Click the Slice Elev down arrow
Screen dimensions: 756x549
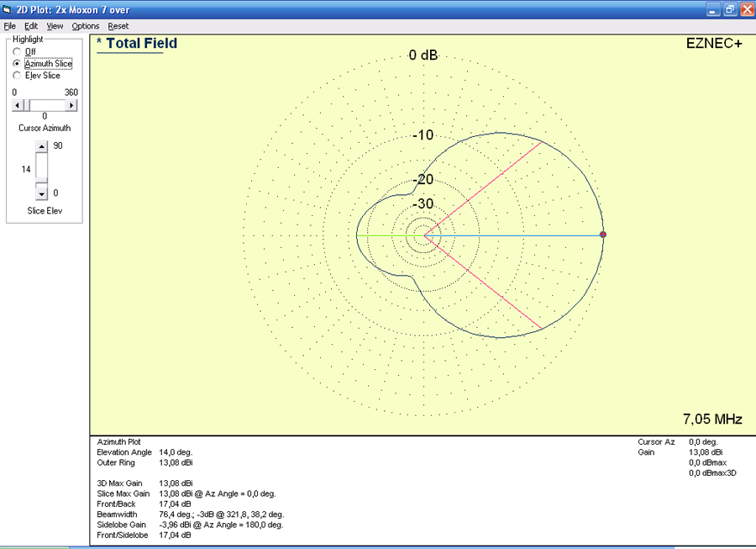pos(41,194)
